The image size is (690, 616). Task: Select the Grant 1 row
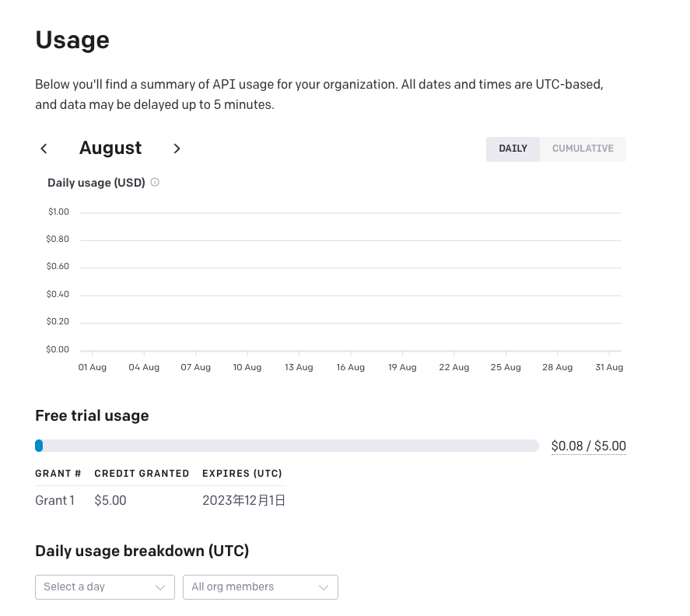pyautogui.click(x=55, y=501)
